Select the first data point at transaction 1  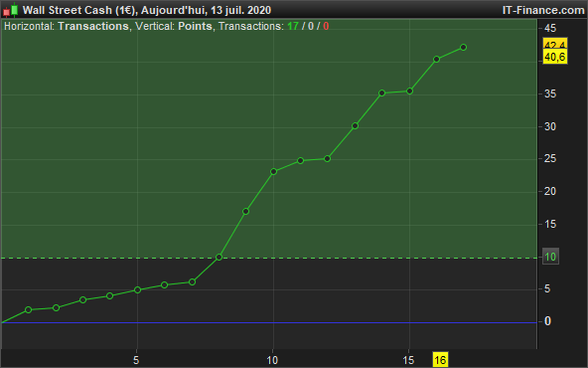coord(29,309)
